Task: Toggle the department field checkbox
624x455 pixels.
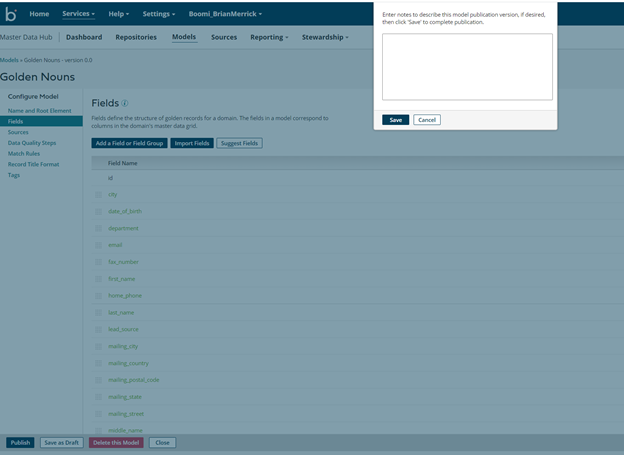Action: (x=98, y=228)
